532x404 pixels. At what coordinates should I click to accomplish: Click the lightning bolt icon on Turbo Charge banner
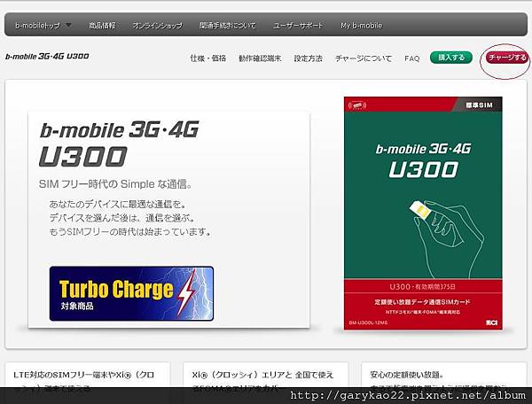click(x=186, y=292)
